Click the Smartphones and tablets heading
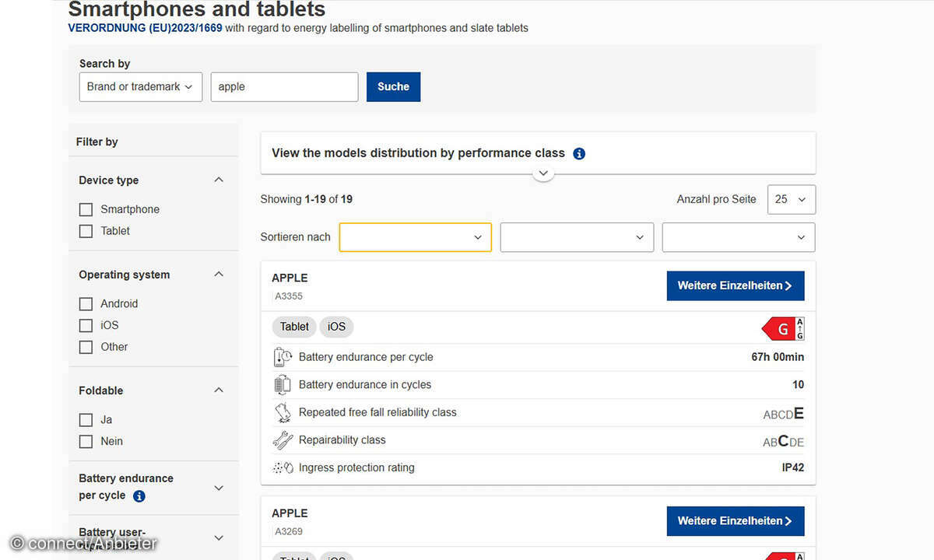The width and height of the screenshot is (934, 560). tap(197, 9)
